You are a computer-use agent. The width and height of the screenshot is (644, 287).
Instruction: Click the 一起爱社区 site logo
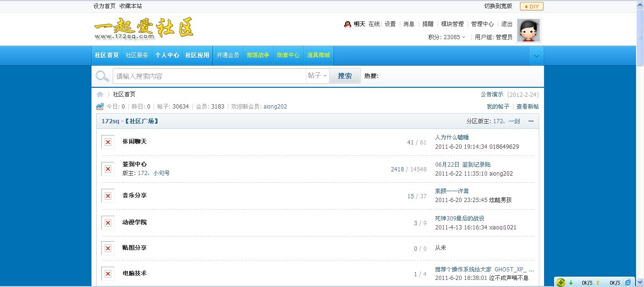click(144, 29)
